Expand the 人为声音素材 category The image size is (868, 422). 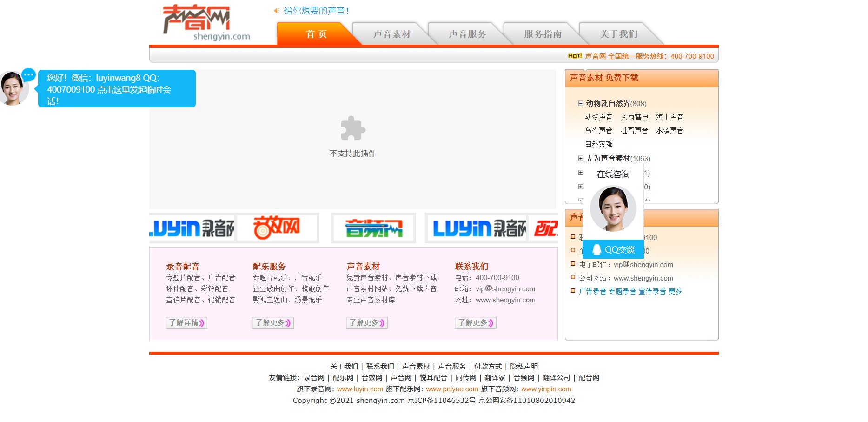coord(580,158)
